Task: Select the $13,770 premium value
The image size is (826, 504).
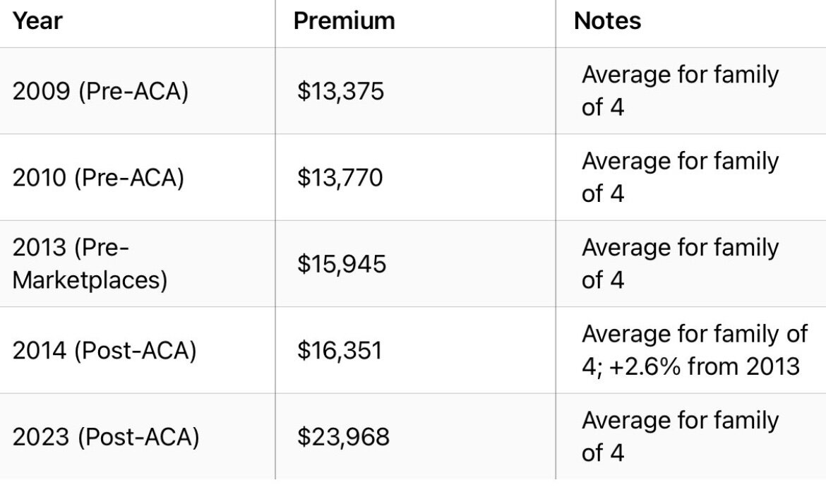Action: click(340, 178)
